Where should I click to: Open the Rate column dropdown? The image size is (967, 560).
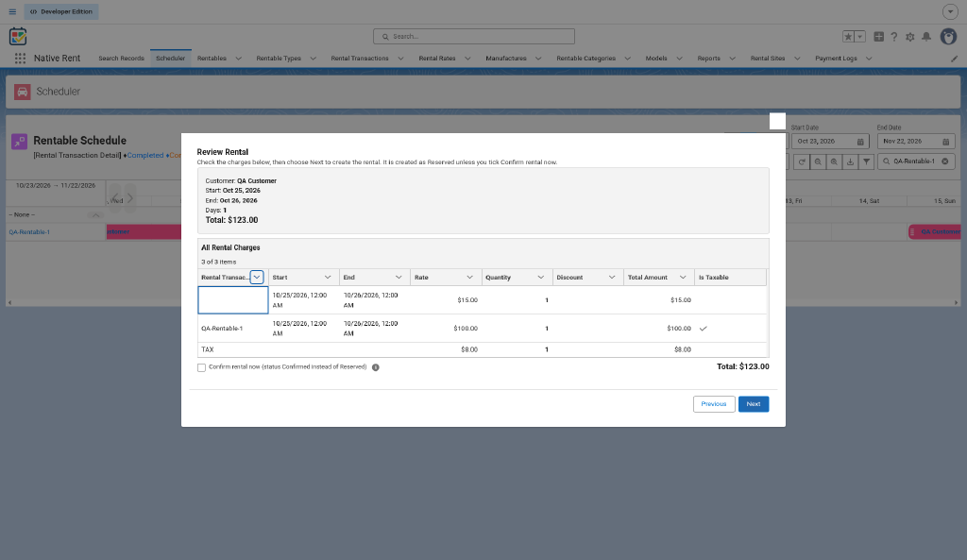(x=469, y=278)
